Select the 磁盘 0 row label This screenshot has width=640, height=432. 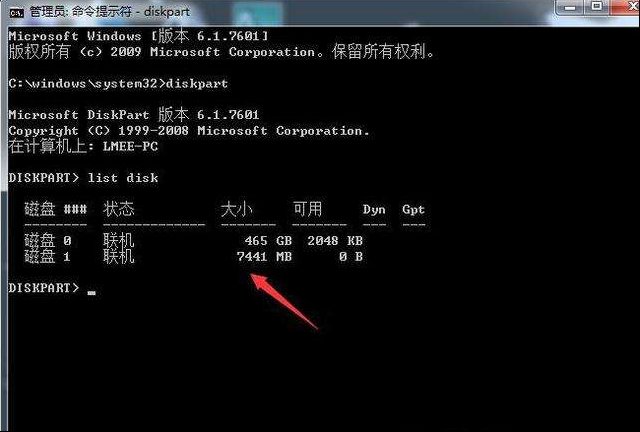click(48, 240)
